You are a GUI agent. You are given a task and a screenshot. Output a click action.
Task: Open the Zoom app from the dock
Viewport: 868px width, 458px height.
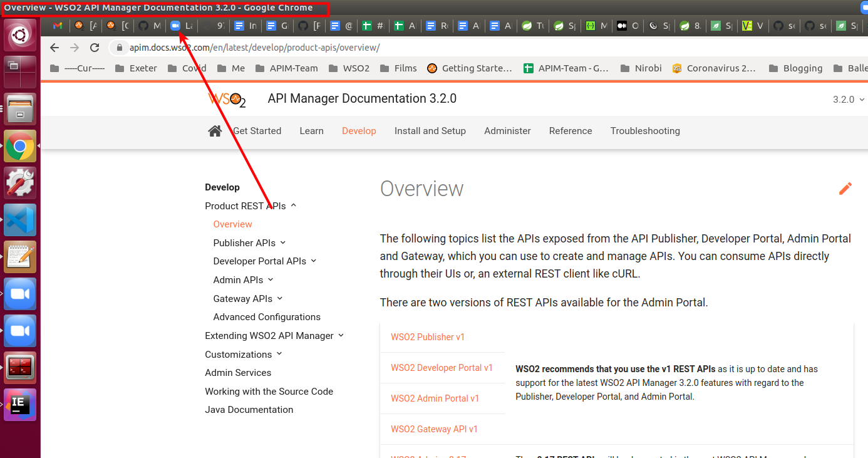[20, 293]
